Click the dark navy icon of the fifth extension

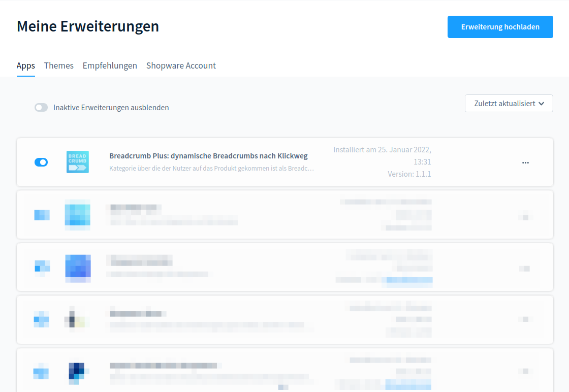pos(77,372)
